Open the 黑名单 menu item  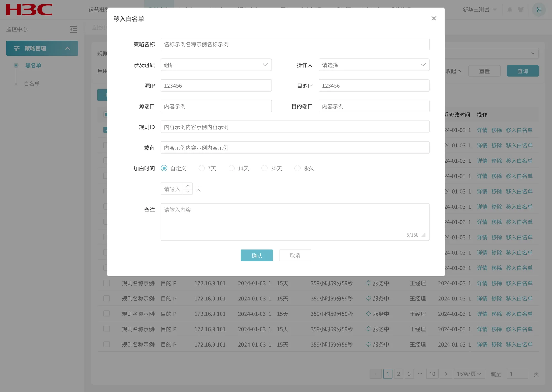pos(33,65)
